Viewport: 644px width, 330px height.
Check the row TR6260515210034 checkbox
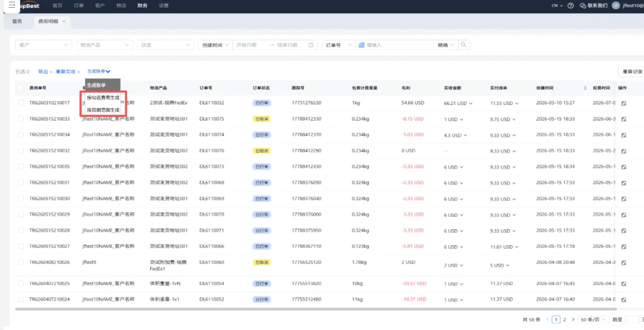[x=20, y=135]
